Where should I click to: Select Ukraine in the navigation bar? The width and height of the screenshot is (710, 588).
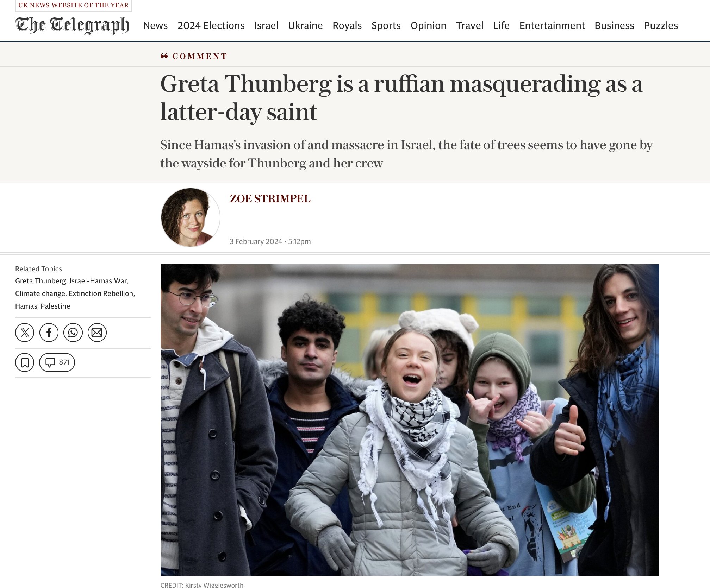click(305, 25)
